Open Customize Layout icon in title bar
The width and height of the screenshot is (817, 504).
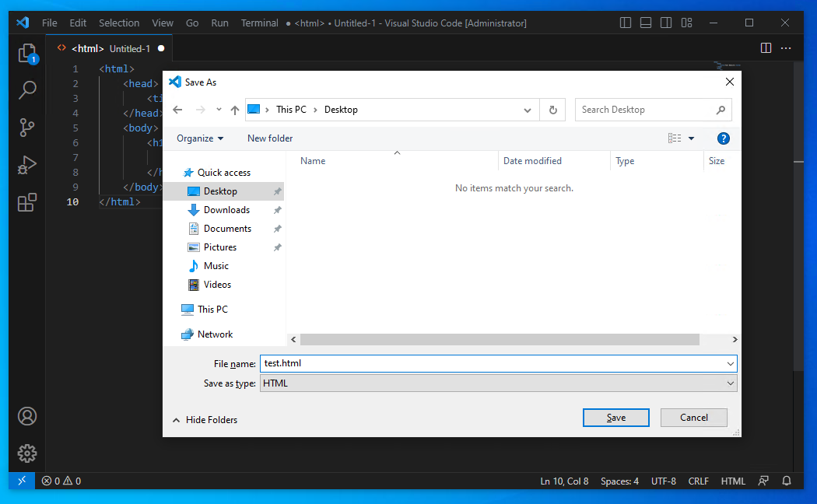tap(687, 23)
